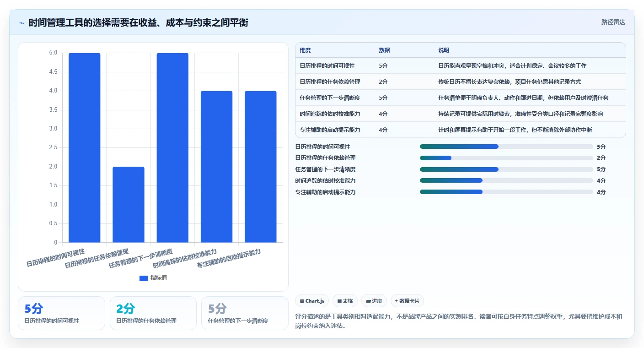The width and height of the screenshot is (644, 348).
Task: Select the Chart.js tag chip
Action: click(312, 301)
